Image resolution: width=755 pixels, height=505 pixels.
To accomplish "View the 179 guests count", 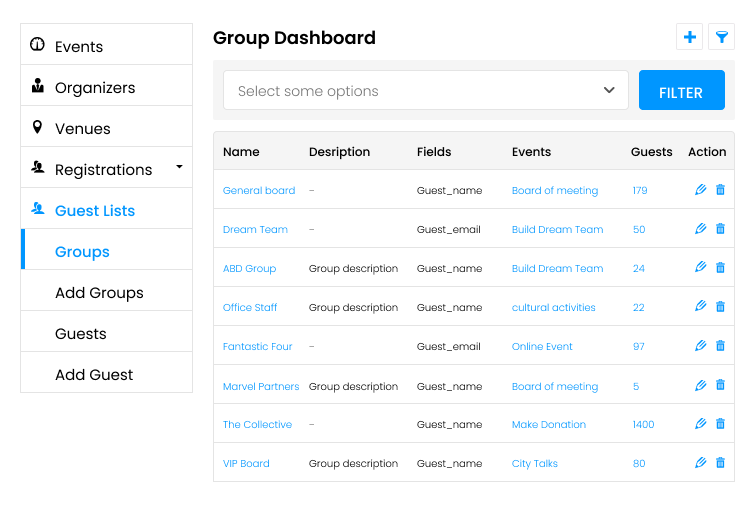I will tap(640, 191).
